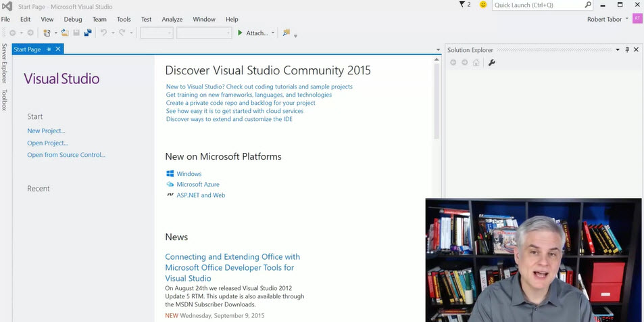Expand the Robert Tabor account dropdown
644x322 pixels.
click(627, 19)
